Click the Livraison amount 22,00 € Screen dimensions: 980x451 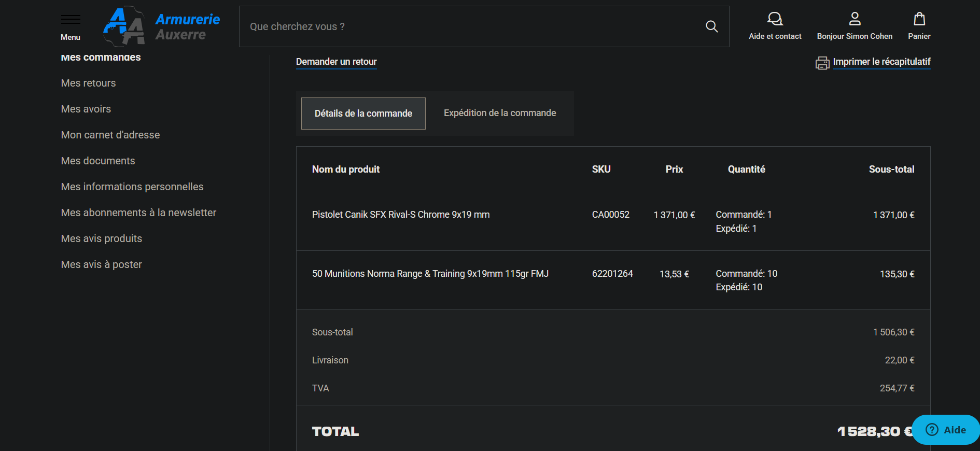click(900, 360)
